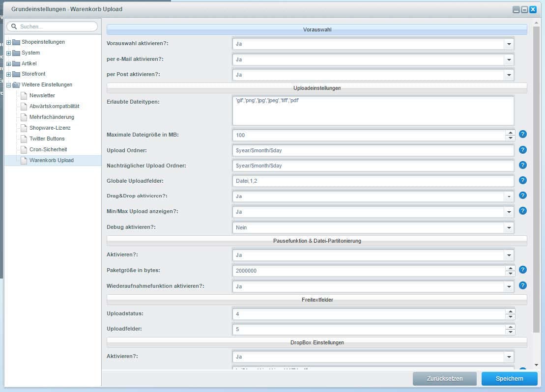Click the Zurücksetzen button
This screenshot has width=545, height=392.
[x=444, y=379]
